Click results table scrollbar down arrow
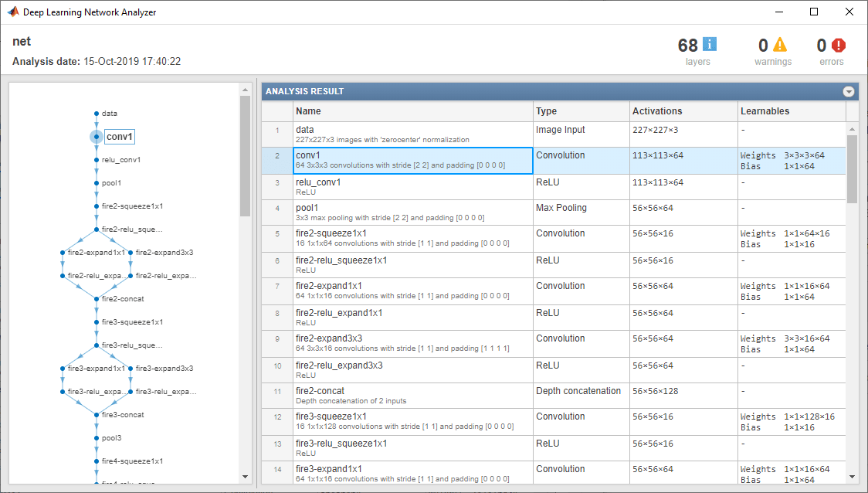Image resolution: width=868 pixels, height=493 pixels. [852, 477]
